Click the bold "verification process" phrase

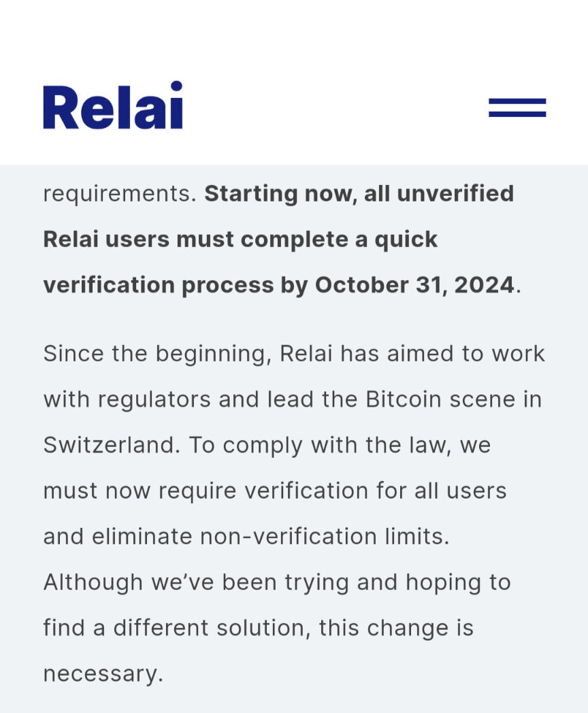[x=158, y=285]
